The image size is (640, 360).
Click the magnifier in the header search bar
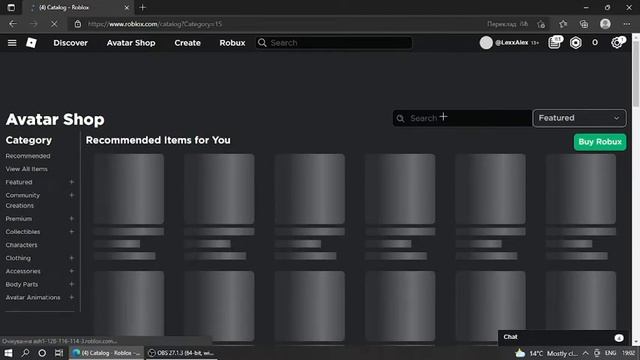tap(262, 43)
